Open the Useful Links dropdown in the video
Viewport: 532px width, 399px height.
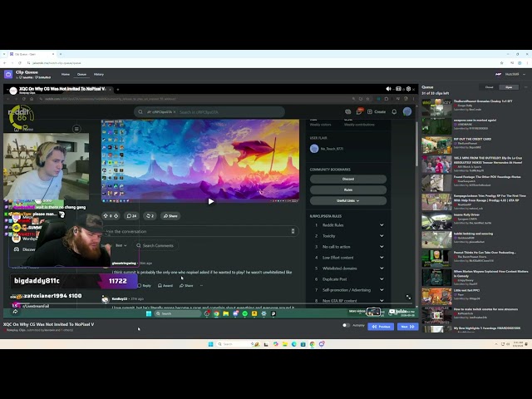(x=347, y=200)
